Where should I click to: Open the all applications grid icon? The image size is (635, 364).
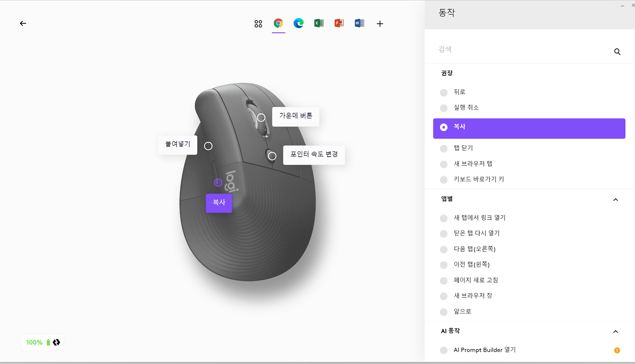click(x=258, y=23)
